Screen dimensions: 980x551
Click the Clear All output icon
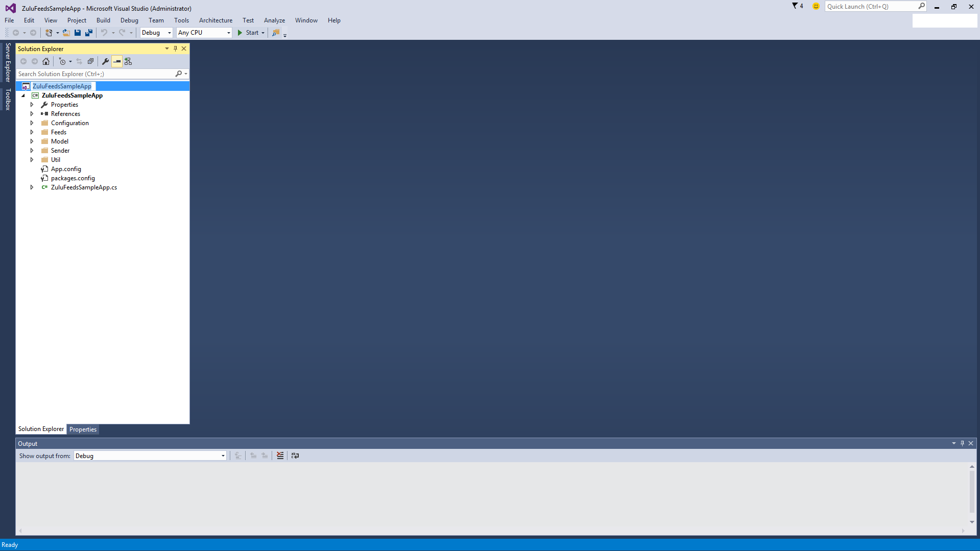tap(280, 456)
